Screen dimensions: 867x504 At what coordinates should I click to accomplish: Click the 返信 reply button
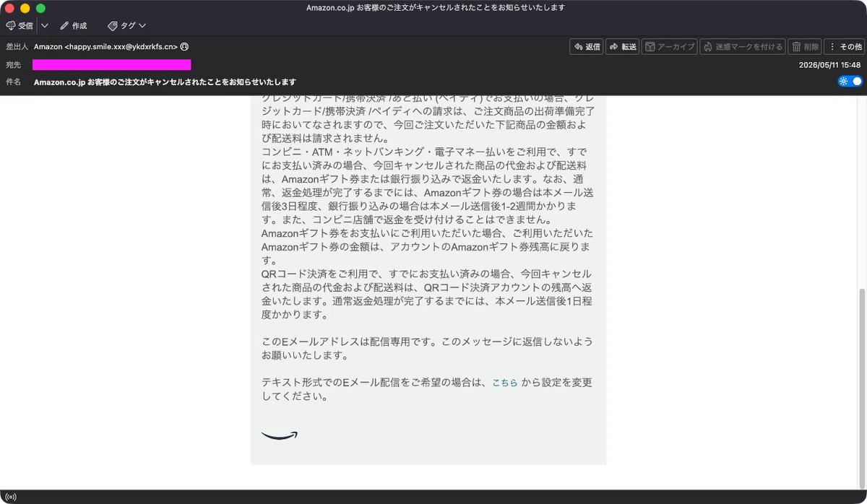coord(587,47)
